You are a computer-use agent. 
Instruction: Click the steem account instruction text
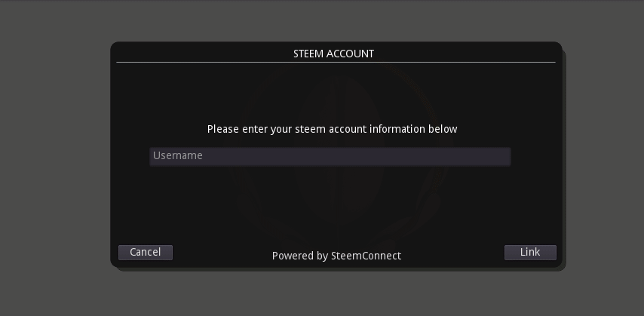[332, 129]
